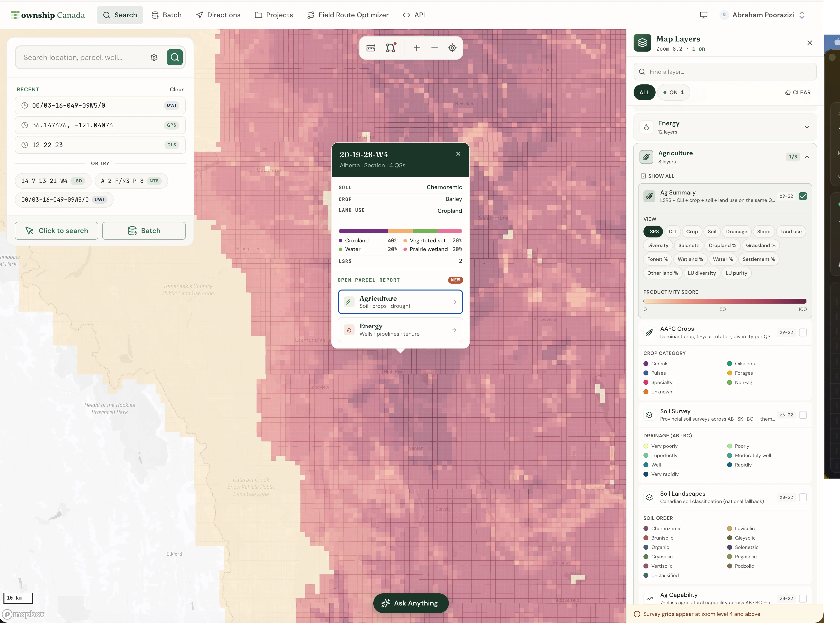
Task: Select the CLI view chip
Action: click(x=673, y=232)
